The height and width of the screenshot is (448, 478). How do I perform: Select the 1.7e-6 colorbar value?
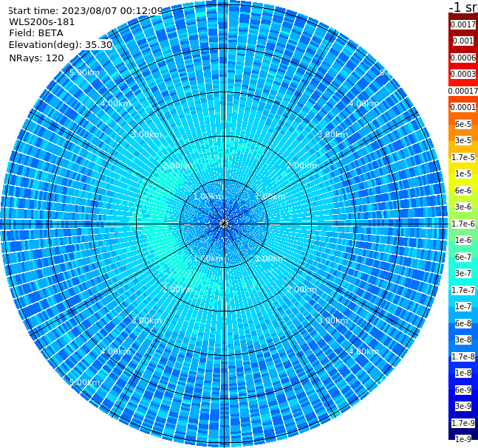pyautogui.click(x=463, y=224)
